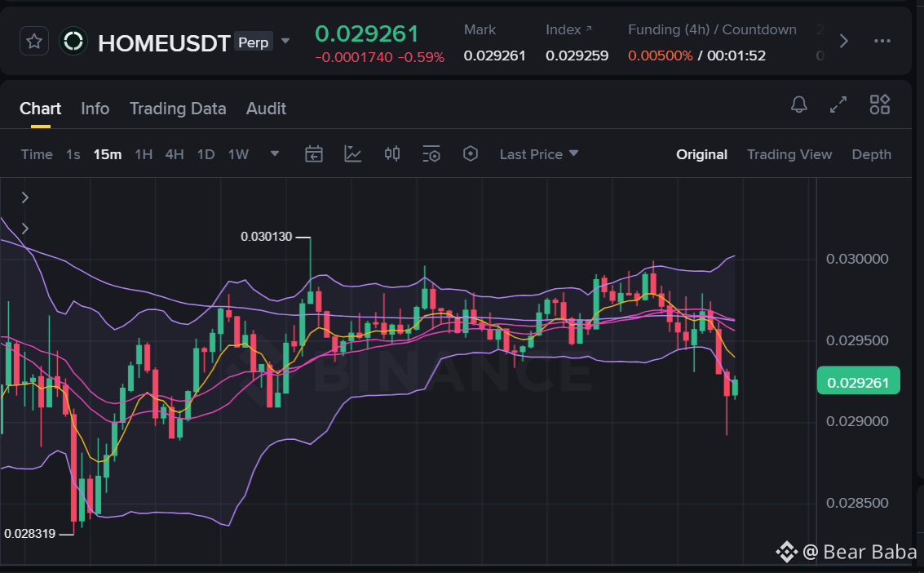Viewport: 924px width, 573px height.
Task: Open more time intervals dropdown arrow
Action: (275, 153)
